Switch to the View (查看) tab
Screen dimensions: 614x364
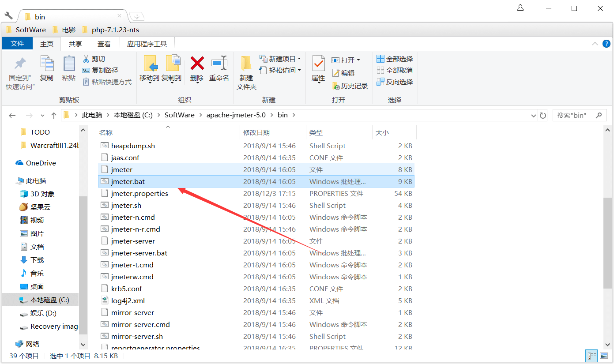coord(104,44)
